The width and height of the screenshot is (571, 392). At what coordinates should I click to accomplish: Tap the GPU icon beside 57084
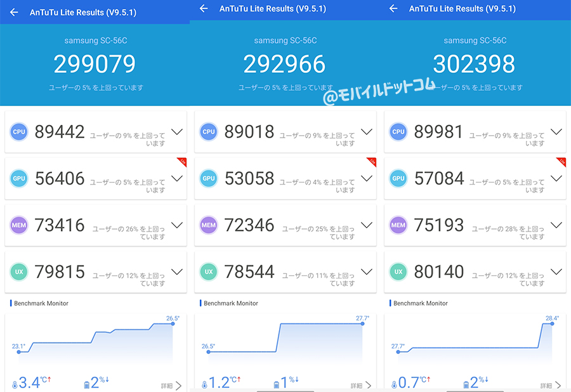click(x=398, y=178)
